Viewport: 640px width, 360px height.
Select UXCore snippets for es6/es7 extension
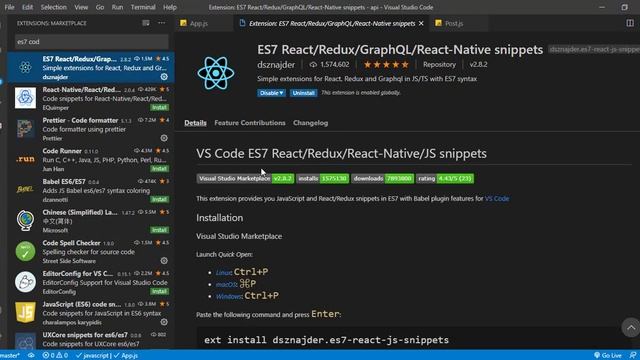(x=91, y=340)
